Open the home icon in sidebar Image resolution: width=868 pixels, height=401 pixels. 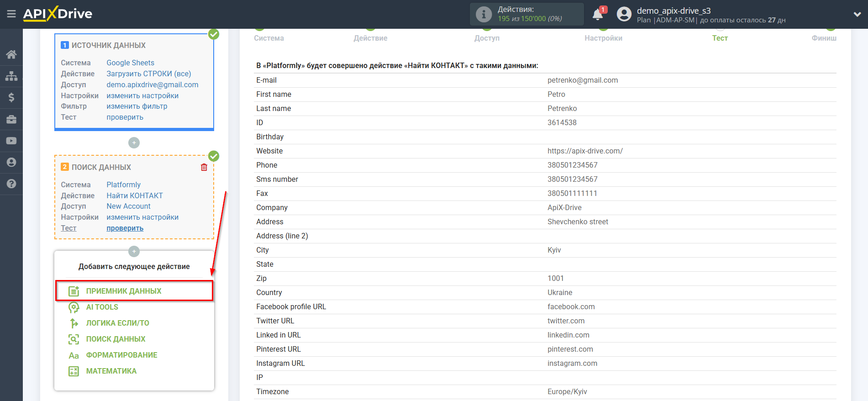tap(11, 54)
